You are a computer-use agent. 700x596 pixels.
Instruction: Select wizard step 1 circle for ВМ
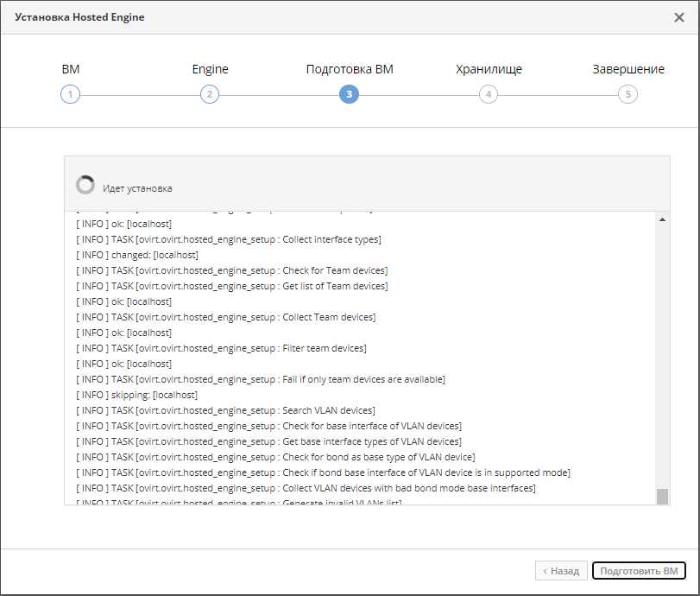click(x=70, y=94)
